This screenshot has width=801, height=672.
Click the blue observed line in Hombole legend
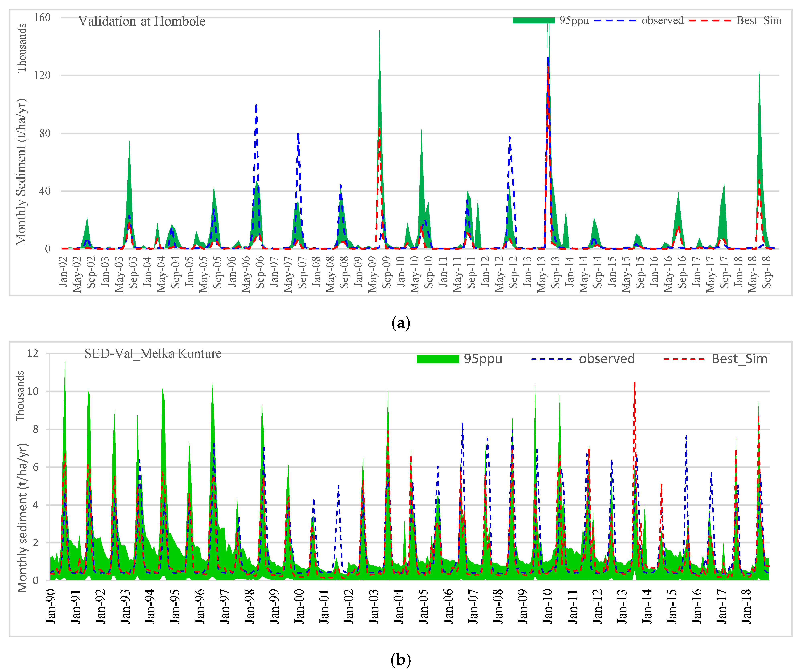tap(615, 21)
